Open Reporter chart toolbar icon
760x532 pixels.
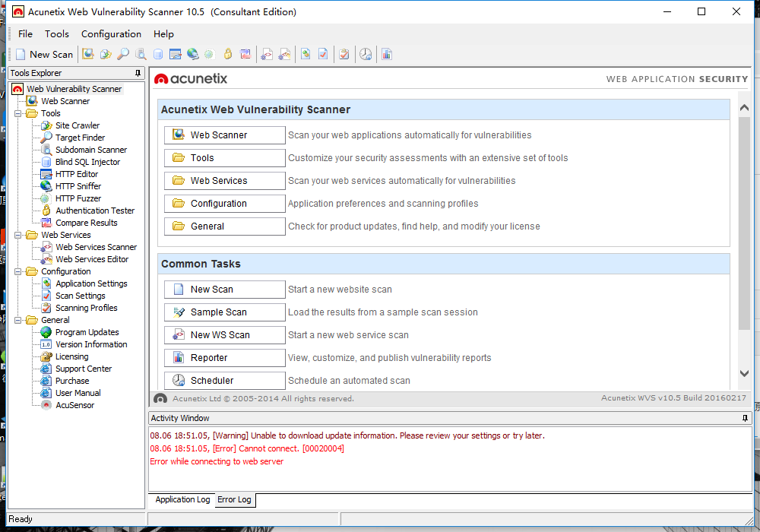click(x=387, y=54)
